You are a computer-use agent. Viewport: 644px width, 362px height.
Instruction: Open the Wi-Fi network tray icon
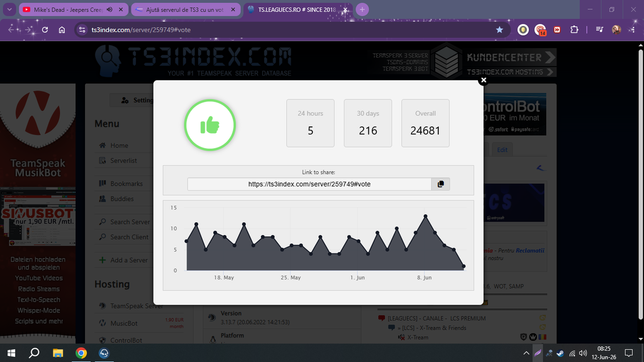(572, 353)
